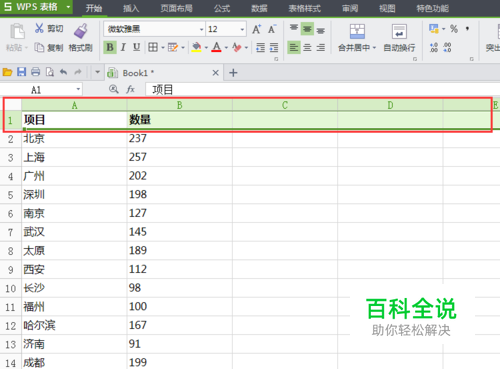Apply fill color bucket icon

[197, 47]
